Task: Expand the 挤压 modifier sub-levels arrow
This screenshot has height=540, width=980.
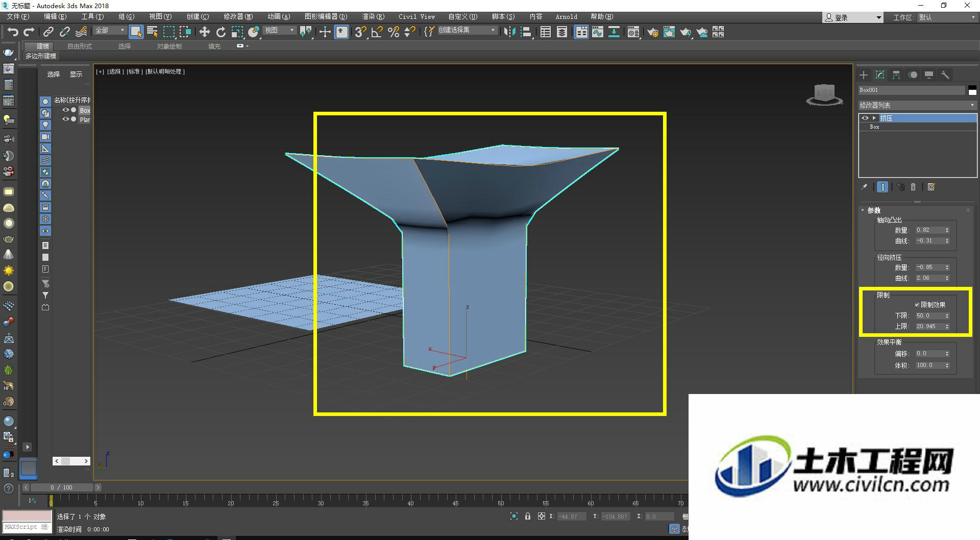Action: click(874, 118)
